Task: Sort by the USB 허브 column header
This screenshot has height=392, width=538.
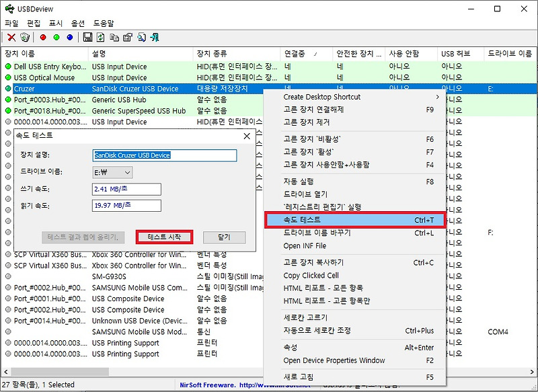Action: [461, 54]
